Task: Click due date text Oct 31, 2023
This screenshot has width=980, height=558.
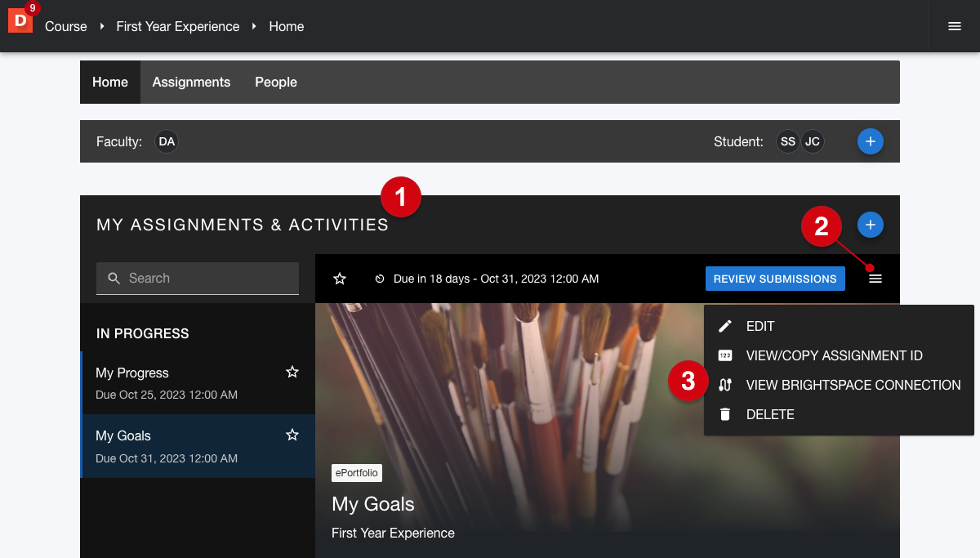Action: pyautogui.click(x=497, y=279)
